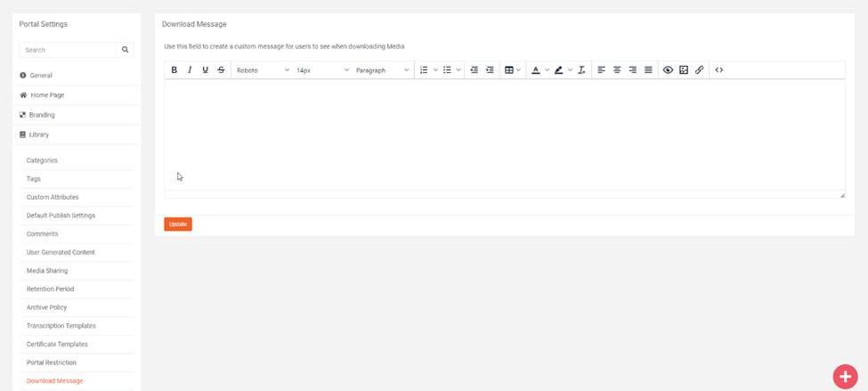Insert a table using table icon
This screenshot has height=391, width=868.
(x=509, y=70)
